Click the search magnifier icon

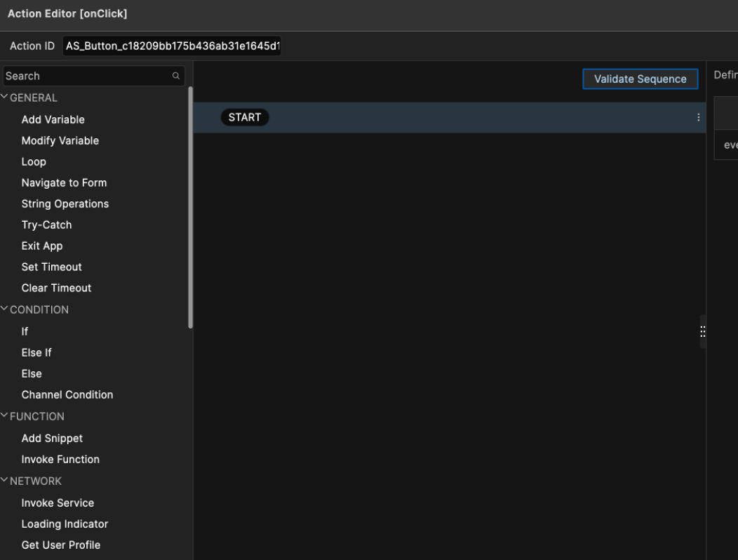click(175, 76)
